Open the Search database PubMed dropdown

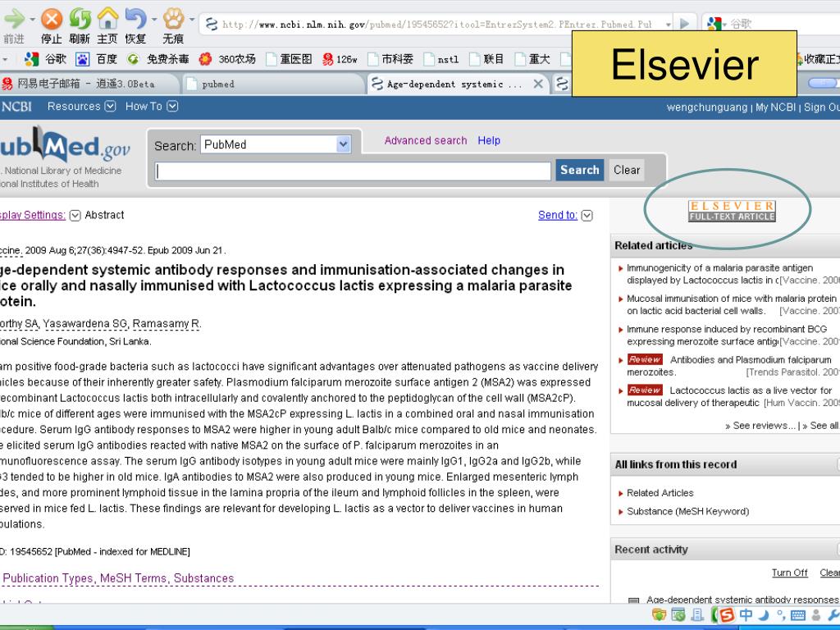(276, 144)
